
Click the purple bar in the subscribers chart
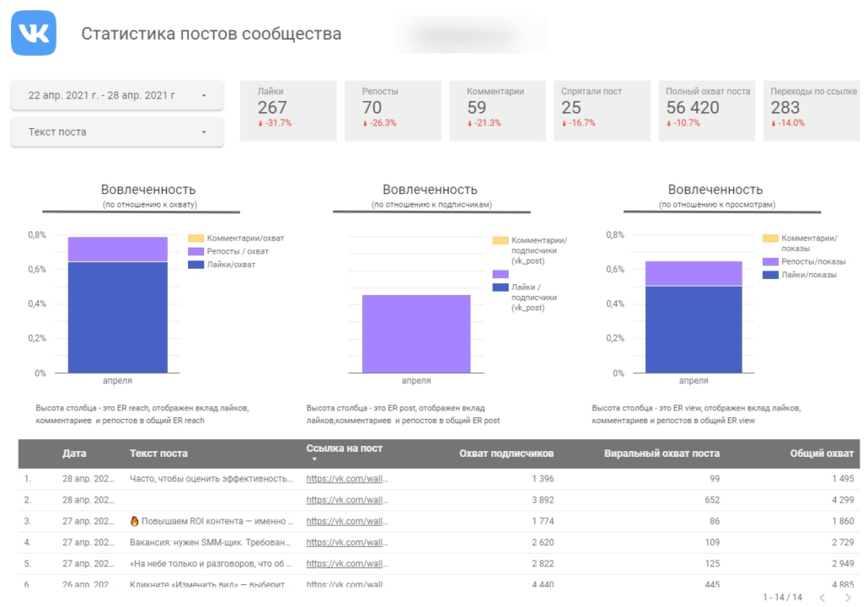click(x=416, y=333)
